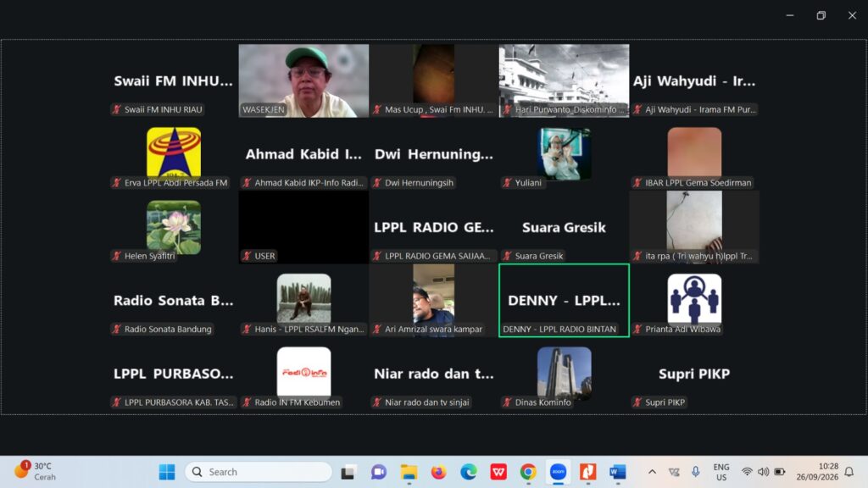Click the taskbar Search box
Viewport: 868px width, 488px height.
(x=259, y=472)
